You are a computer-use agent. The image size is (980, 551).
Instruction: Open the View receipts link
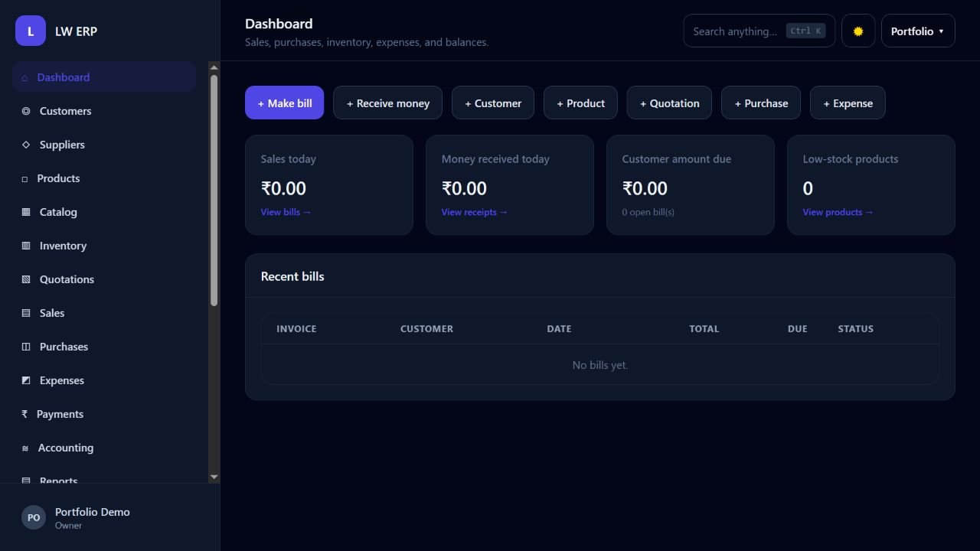click(475, 212)
